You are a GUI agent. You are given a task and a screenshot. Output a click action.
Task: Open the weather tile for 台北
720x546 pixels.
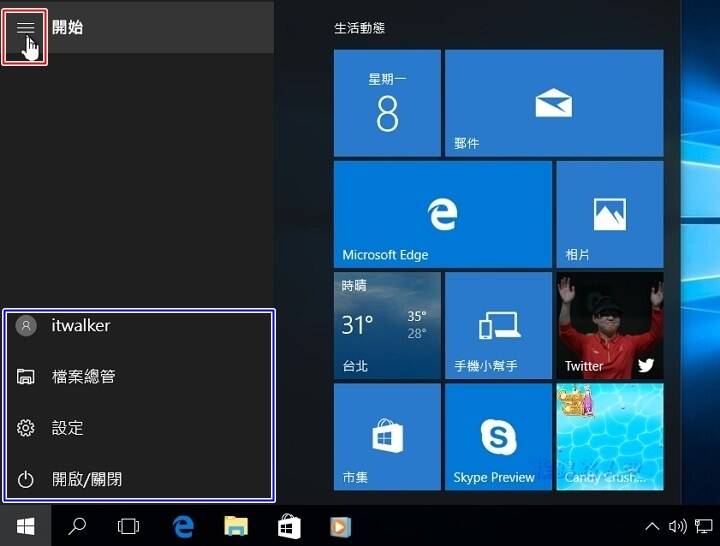pos(387,326)
